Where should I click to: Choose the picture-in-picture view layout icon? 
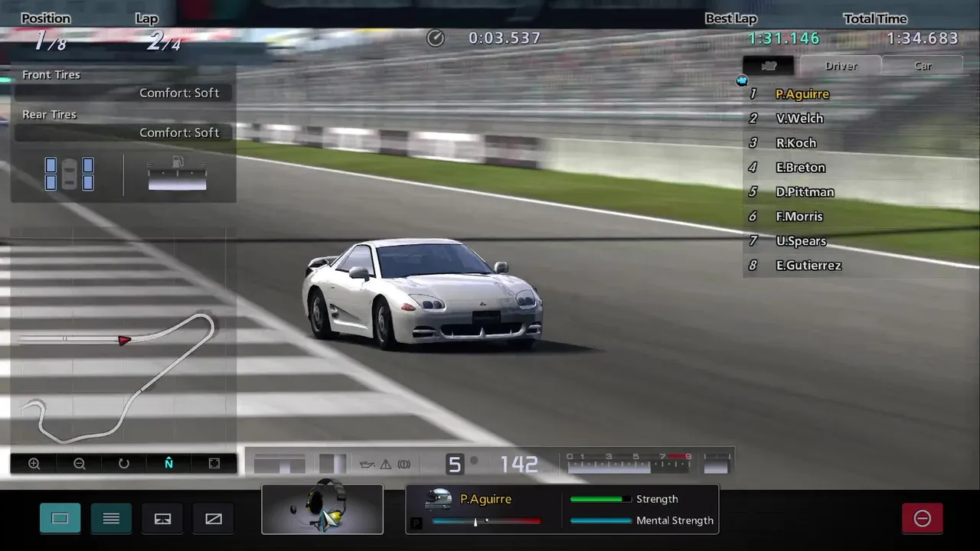point(162,518)
